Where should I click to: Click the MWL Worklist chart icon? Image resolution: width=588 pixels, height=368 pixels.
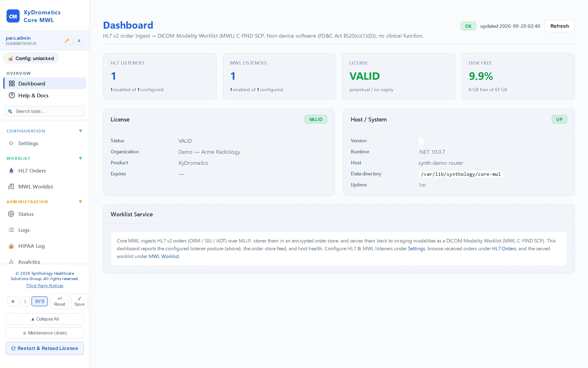[x=11, y=187]
